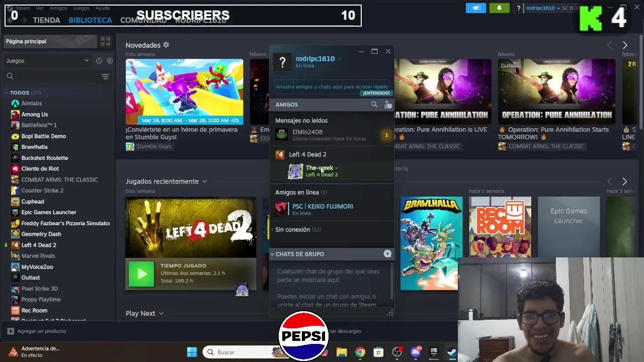This screenshot has width=644, height=362.
Task: Open Cliente de Riot entry
Action: [x=40, y=168]
